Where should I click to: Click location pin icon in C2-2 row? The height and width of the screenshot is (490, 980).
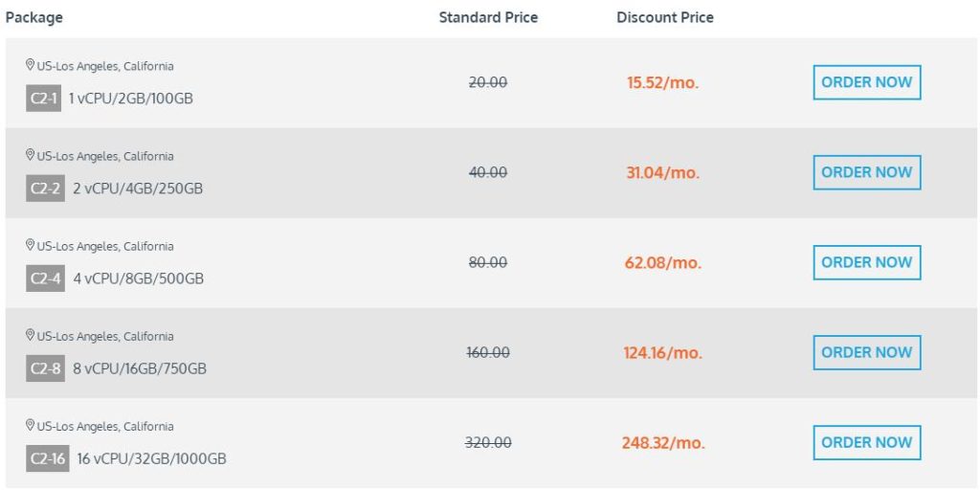(30, 155)
